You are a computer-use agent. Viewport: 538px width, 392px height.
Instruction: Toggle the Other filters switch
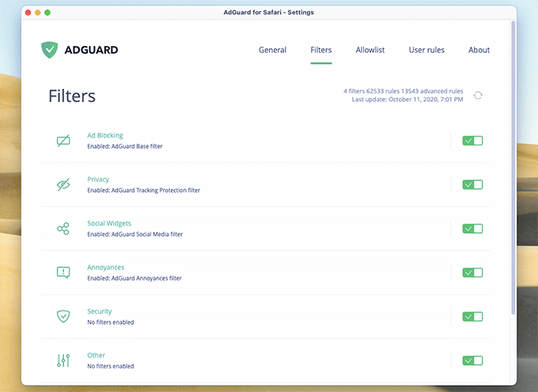point(472,360)
